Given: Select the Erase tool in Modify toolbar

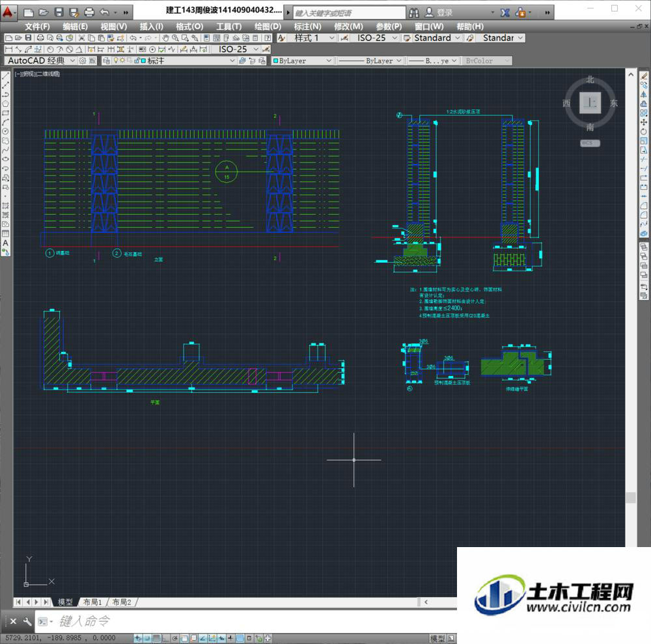Looking at the screenshot, I should (x=644, y=76).
